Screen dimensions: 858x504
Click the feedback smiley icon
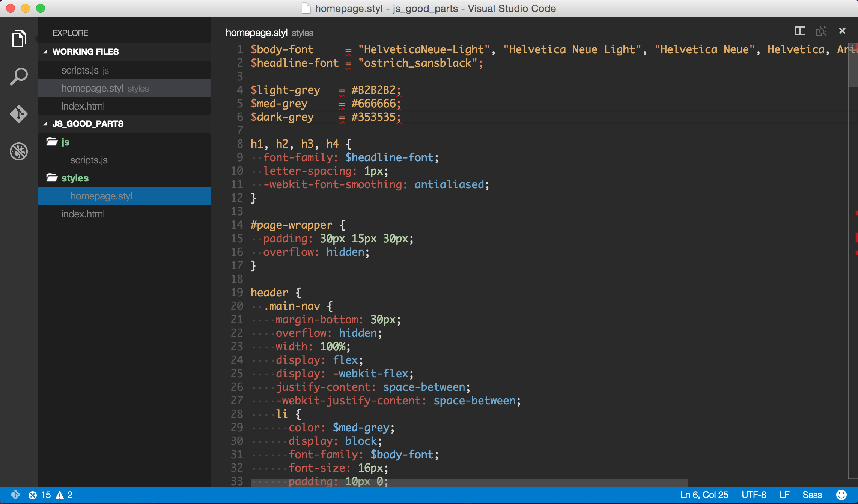[x=841, y=495]
